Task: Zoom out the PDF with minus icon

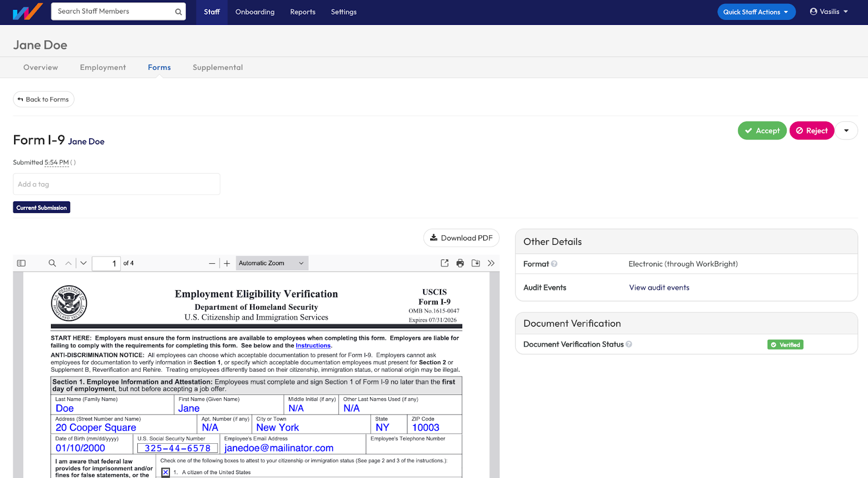Action: coord(212,264)
